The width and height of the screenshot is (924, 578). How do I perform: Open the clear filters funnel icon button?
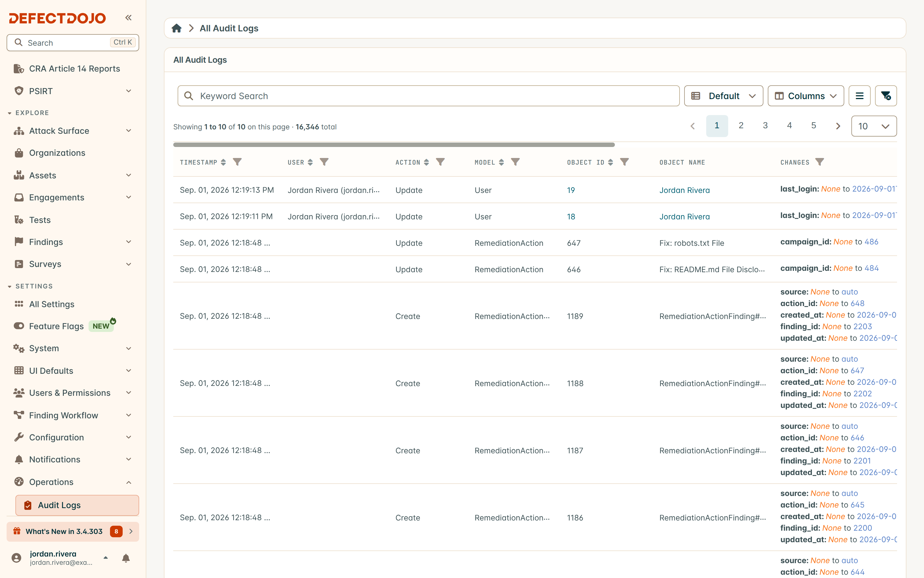coord(886,96)
